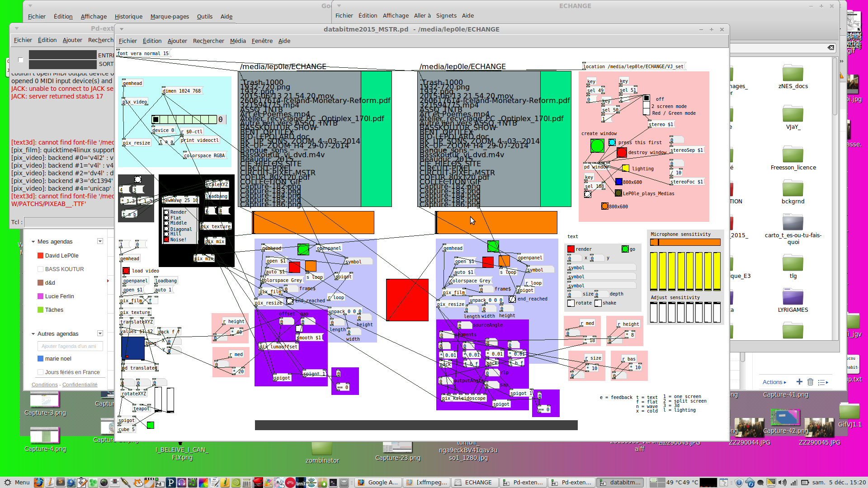The height and width of the screenshot is (488, 868).
Task: Click the green create window bang
Action: tap(597, 145)
